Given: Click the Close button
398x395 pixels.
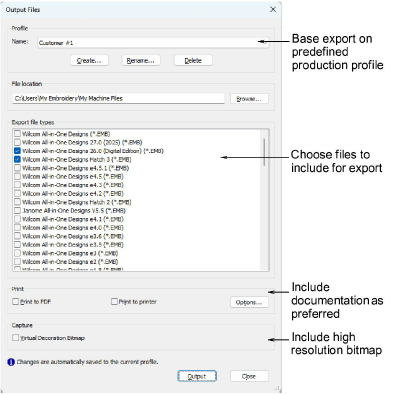Looking at the screenshot, I should coord(249,376).
